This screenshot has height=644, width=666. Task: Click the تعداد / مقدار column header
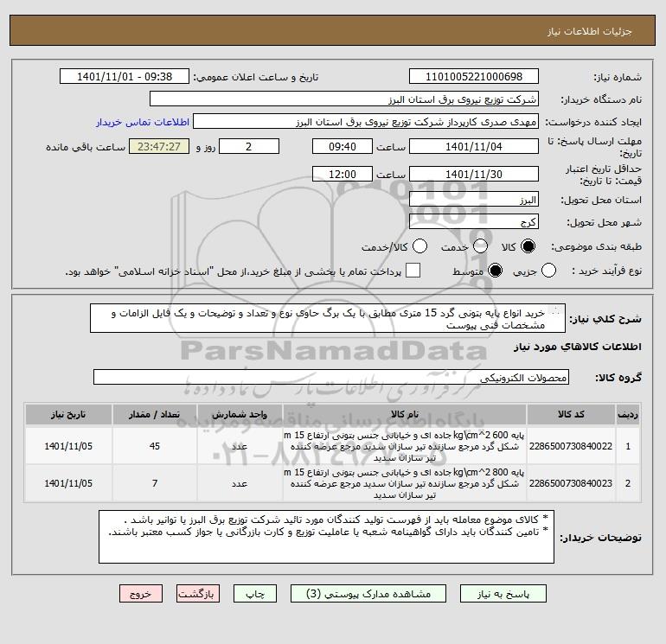(155, 414)
